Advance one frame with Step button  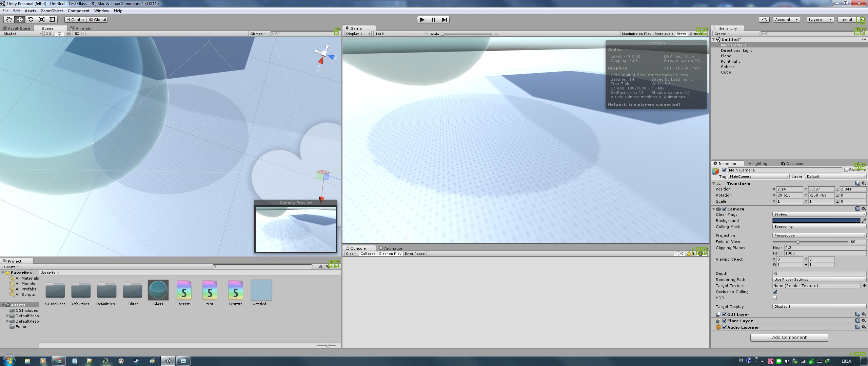pos(444,20)
